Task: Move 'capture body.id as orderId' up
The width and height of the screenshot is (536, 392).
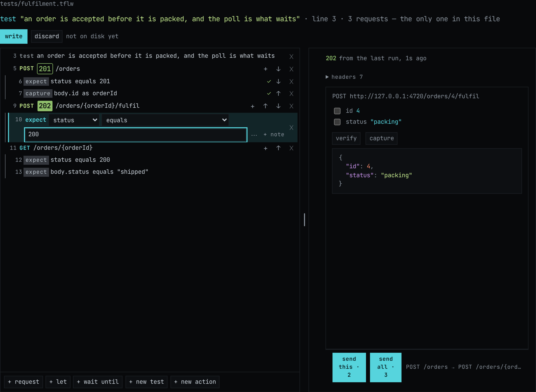Action: (278, 93)
